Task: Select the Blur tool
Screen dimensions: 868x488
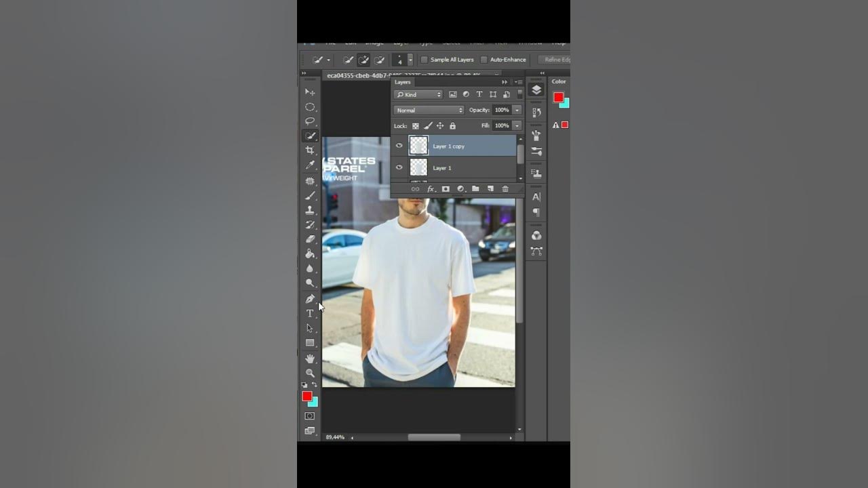Action: (x=310, y=268)
